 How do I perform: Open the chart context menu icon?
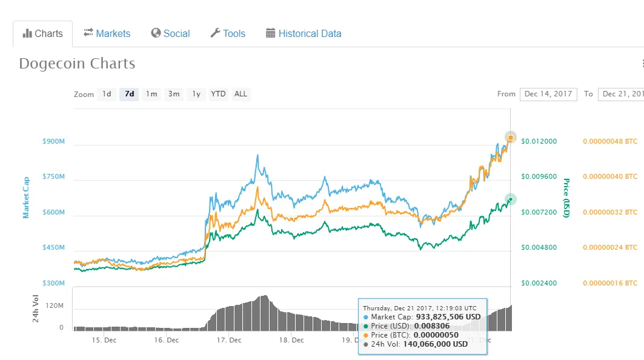coord(642,63)
